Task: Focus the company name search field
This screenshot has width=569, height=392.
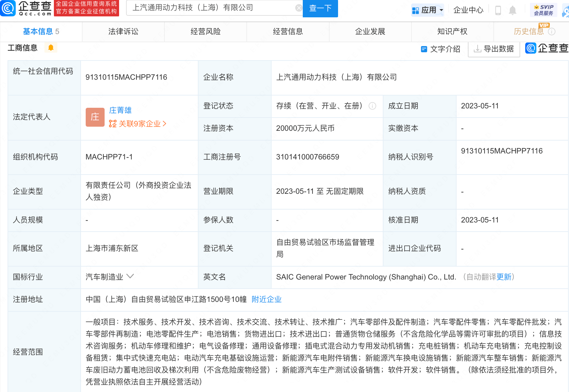Action: pos(214,8)
